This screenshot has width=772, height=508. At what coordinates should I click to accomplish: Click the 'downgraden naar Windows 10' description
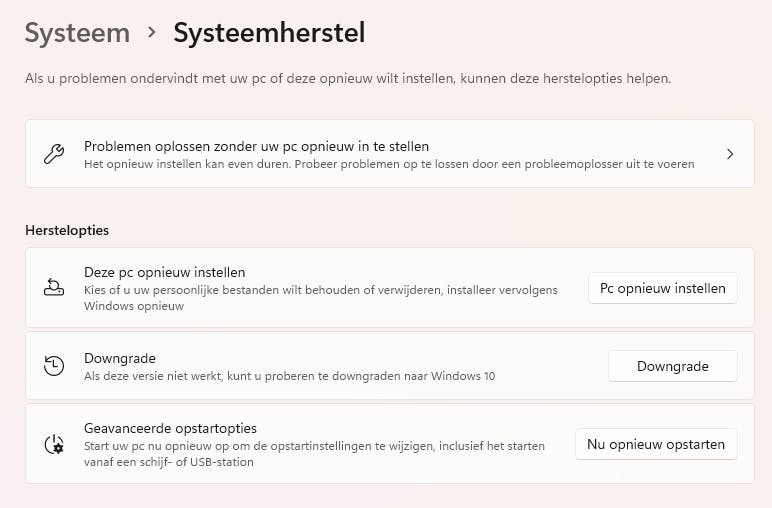pyautogui.click(x=289, y=376)
